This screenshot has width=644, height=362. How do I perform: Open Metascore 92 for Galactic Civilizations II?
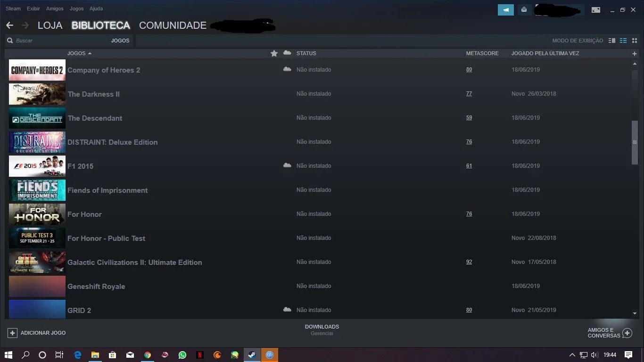469,262
